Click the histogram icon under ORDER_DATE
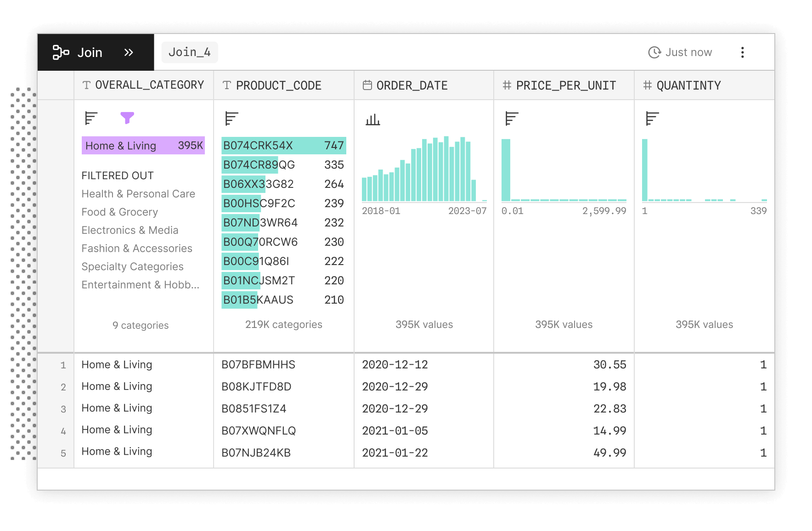Viewport: 812px width, 531px height. pyautogui.click(x=372, y=120)
